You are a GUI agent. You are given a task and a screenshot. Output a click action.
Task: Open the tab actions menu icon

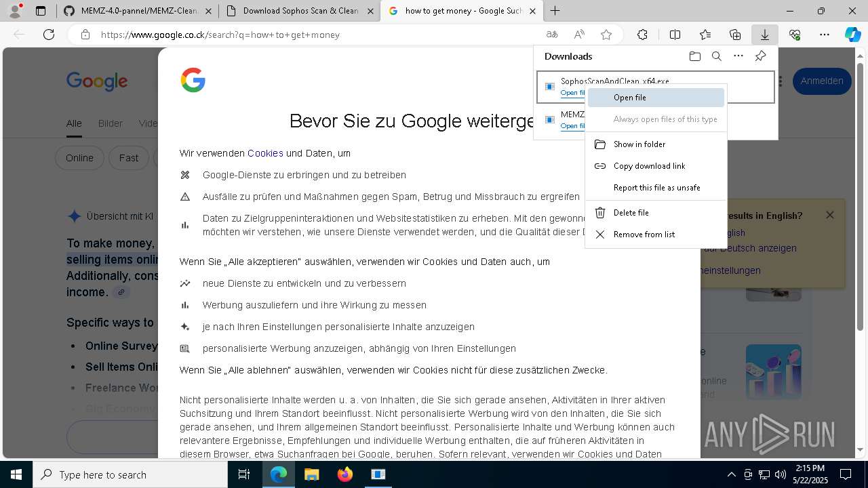(41, 11)
